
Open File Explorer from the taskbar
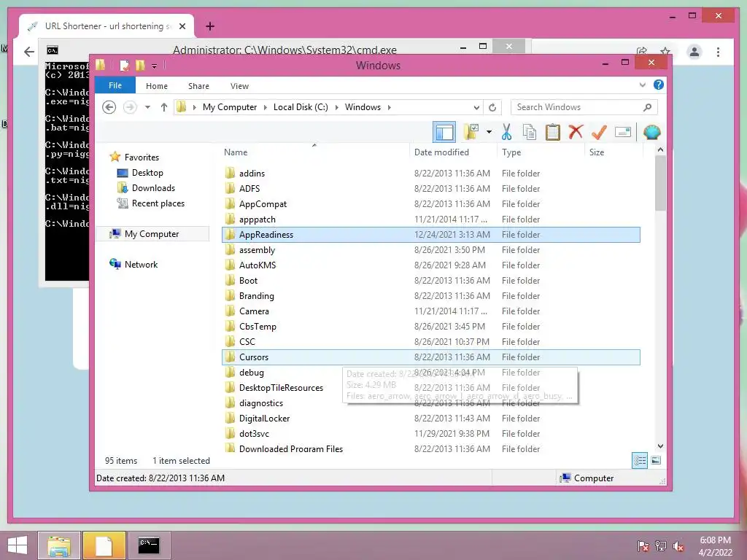59,545
